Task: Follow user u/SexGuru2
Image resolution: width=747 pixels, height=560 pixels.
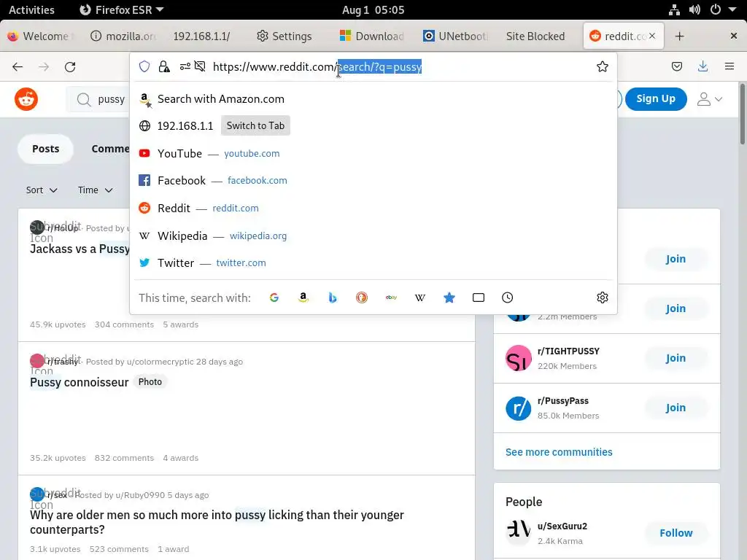Action: coord(676,533)
